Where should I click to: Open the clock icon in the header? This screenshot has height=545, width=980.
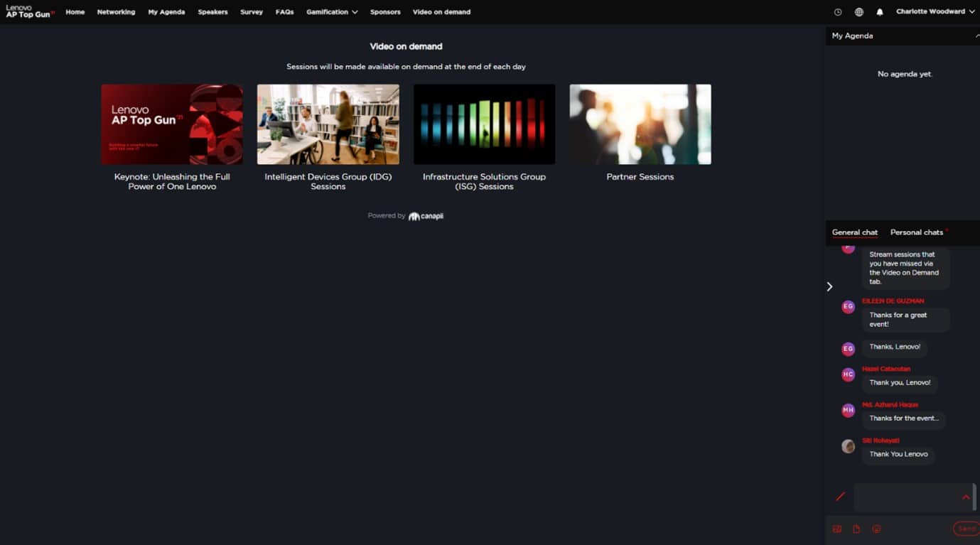click(x=838, y=12)
